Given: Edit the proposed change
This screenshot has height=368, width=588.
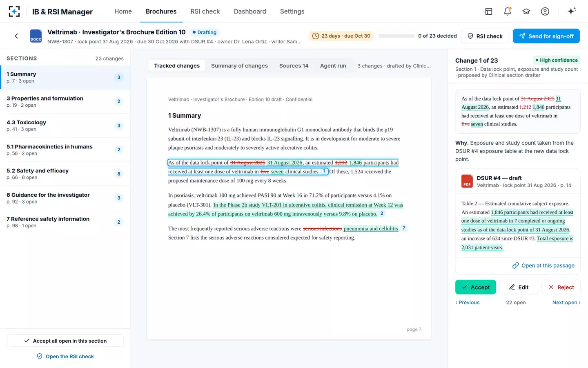Looking at the screenshot, I should tap(519, 287).
